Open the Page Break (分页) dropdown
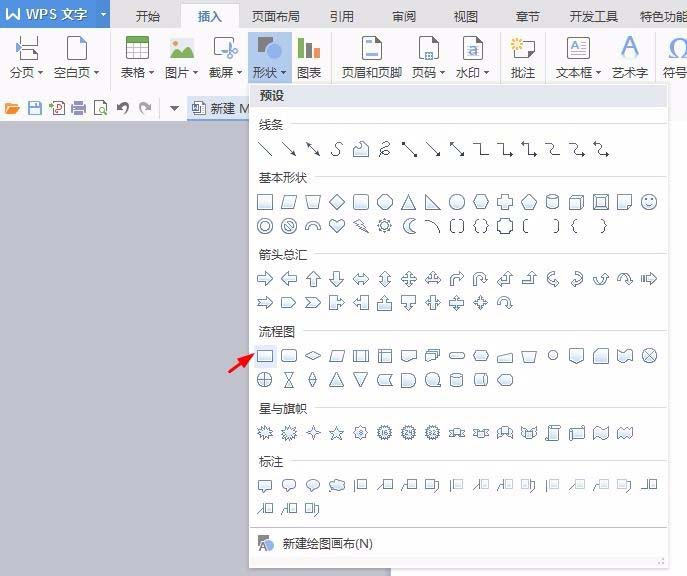This screenshot has width=687, height=576. [26, 58]
